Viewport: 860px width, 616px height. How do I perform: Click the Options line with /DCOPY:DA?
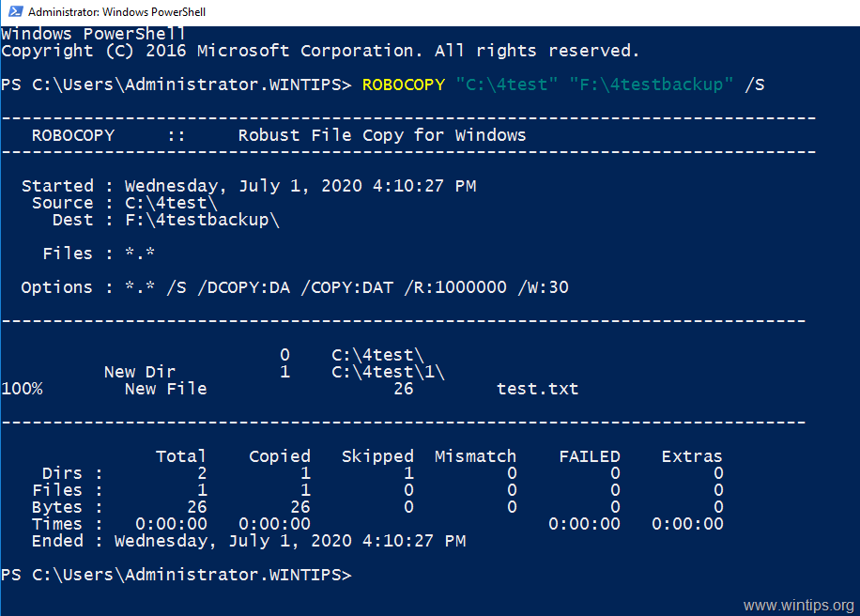point(295,287)
